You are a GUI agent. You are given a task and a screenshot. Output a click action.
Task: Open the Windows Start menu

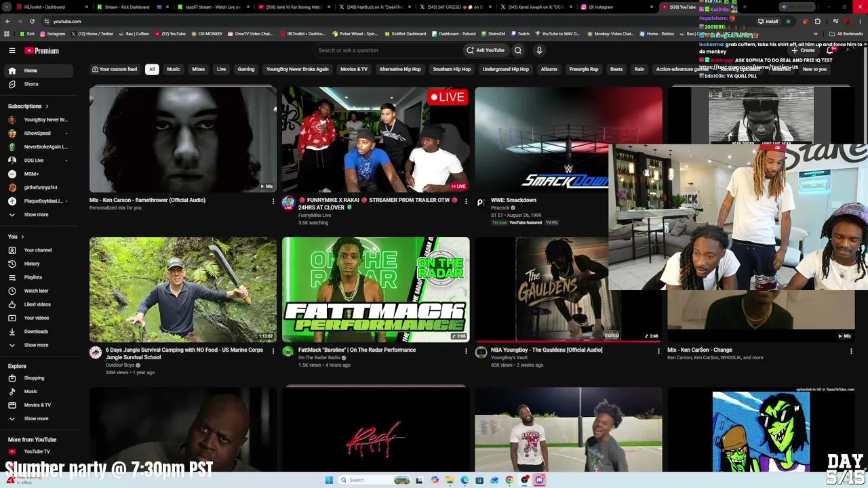coord(329,480)
